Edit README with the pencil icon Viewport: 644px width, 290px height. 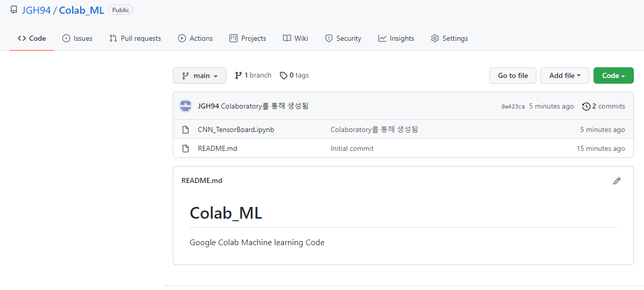pos(617,180)
